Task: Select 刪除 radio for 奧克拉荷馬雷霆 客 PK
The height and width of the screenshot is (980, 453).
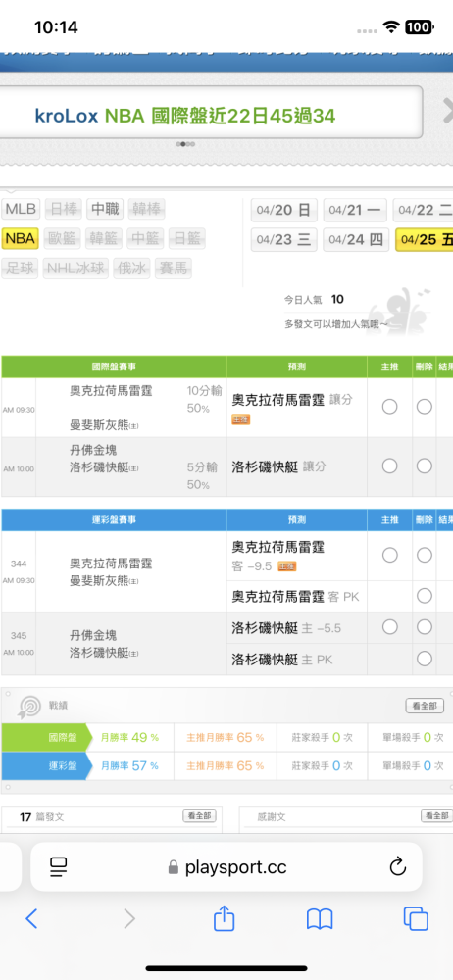Action: click(x=425, y=596)
